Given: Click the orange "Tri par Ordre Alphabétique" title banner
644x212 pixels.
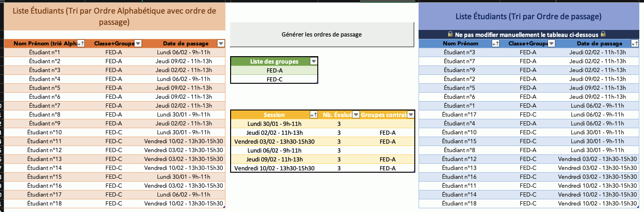Looking at the screenshot, I should [x=114, y=16].
